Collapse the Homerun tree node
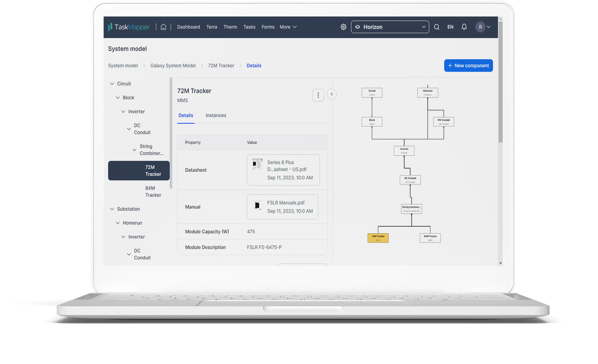Viewport: 598px width, 364px height. coord(118,223)
